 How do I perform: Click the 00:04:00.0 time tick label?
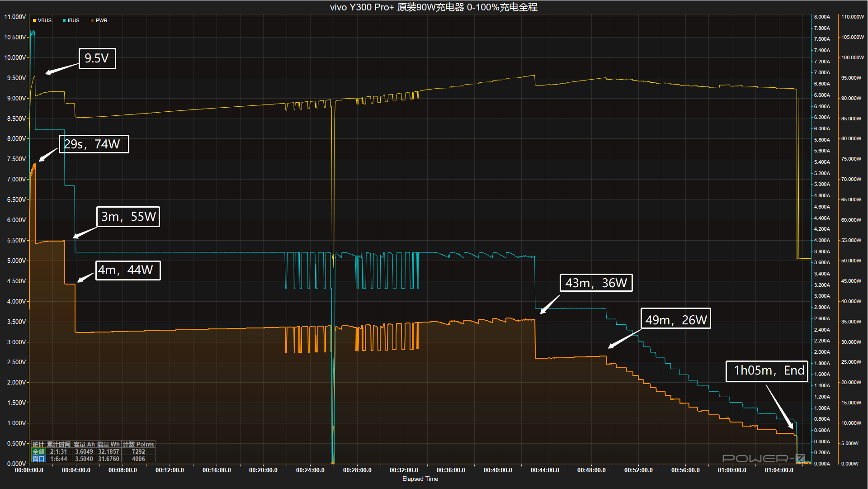click(x=76, y=470)
